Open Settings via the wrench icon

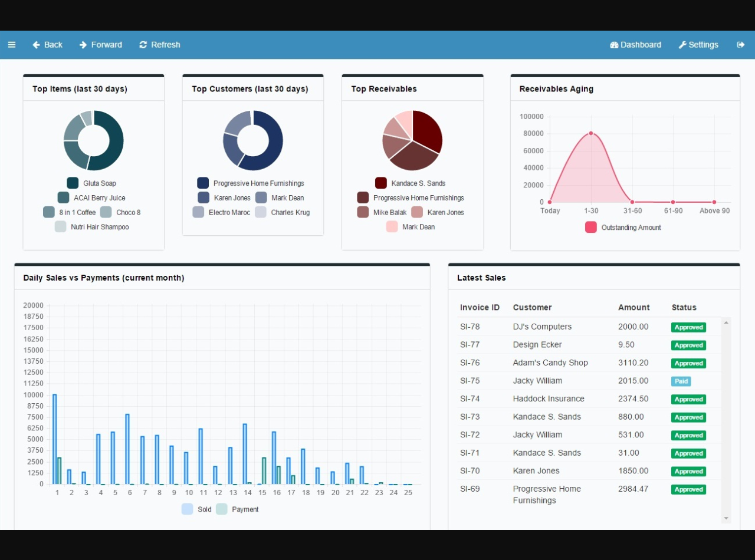click(682, 45)
